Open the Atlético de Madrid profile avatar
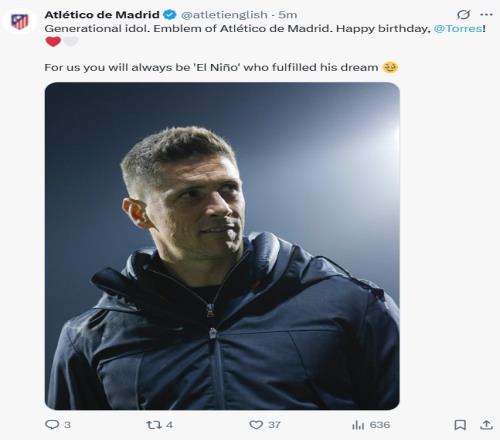Screen dimensions: 500x440 20,22
